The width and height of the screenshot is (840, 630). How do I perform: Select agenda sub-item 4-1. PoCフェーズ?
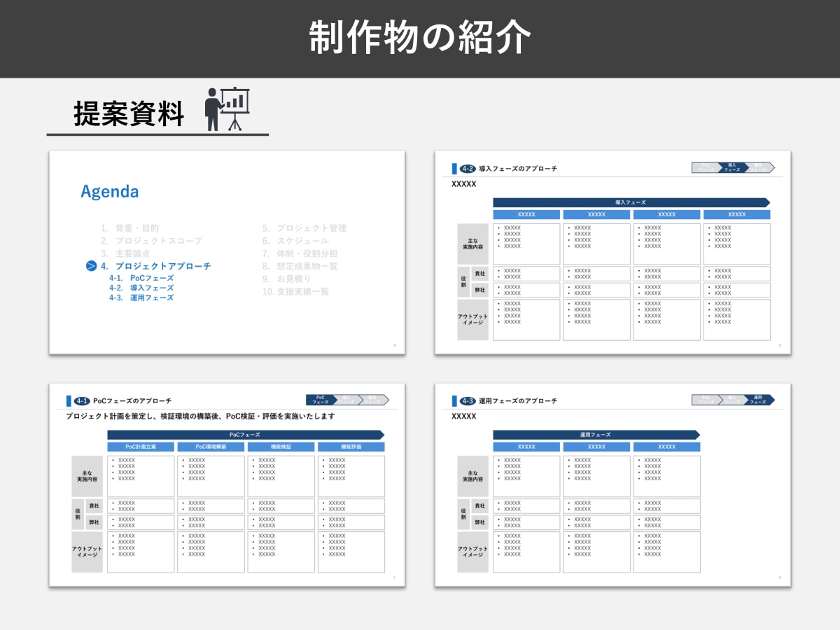tap(141, 278)
